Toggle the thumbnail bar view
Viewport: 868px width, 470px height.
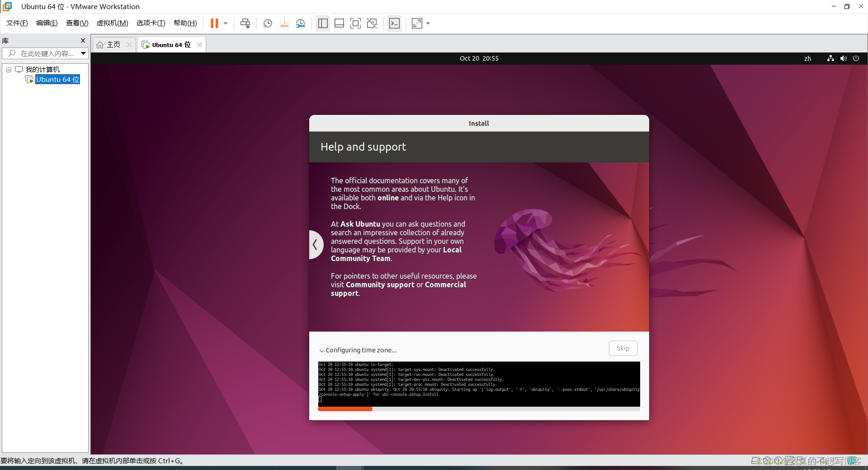[339, 24]
